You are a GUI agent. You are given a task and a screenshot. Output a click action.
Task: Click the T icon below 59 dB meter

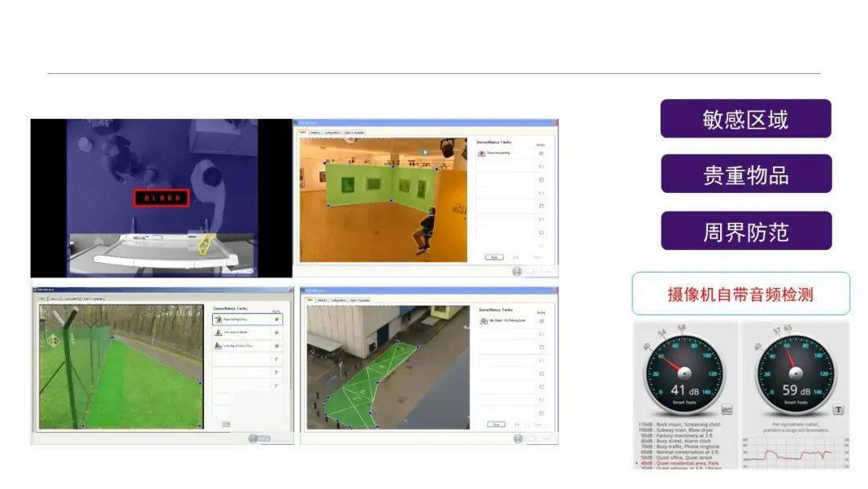point(837,409)
